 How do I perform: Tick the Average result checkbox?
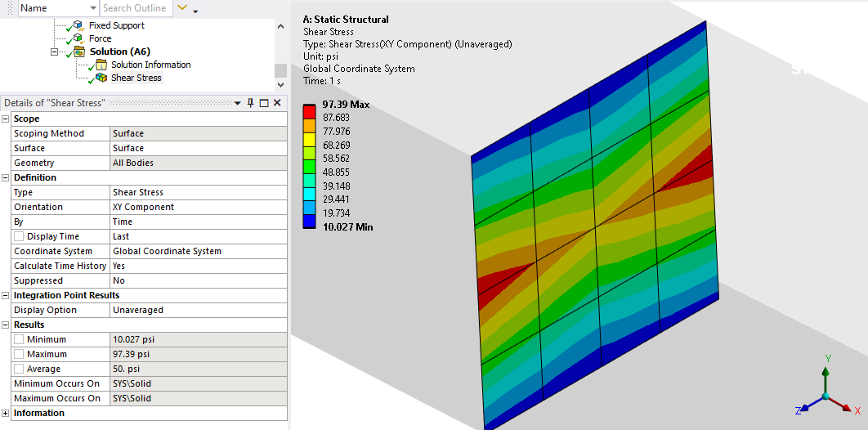click(19, 369)
